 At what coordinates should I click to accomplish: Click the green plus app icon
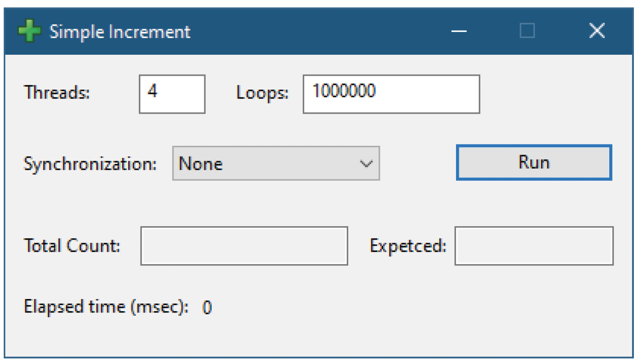coord(29,32)
